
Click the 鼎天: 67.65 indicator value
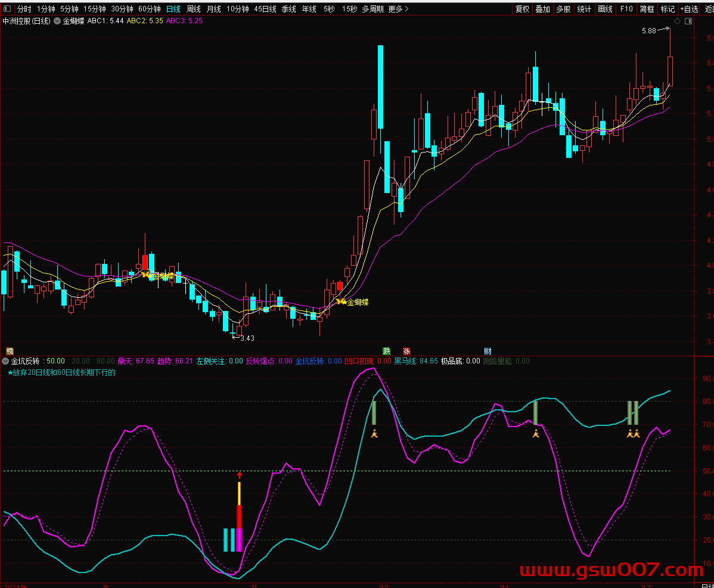pos(136,361)
